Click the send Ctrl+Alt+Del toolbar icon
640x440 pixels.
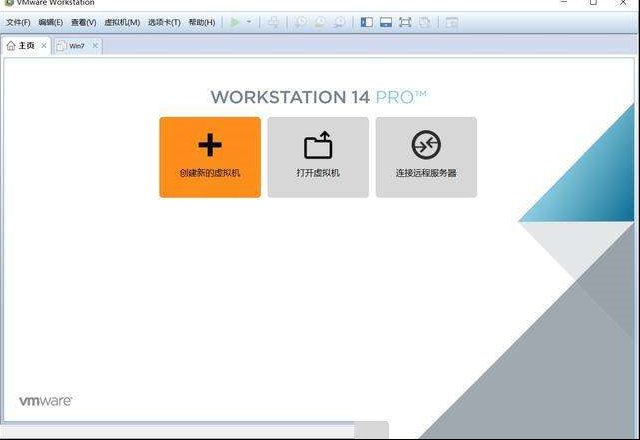[274, 22]
